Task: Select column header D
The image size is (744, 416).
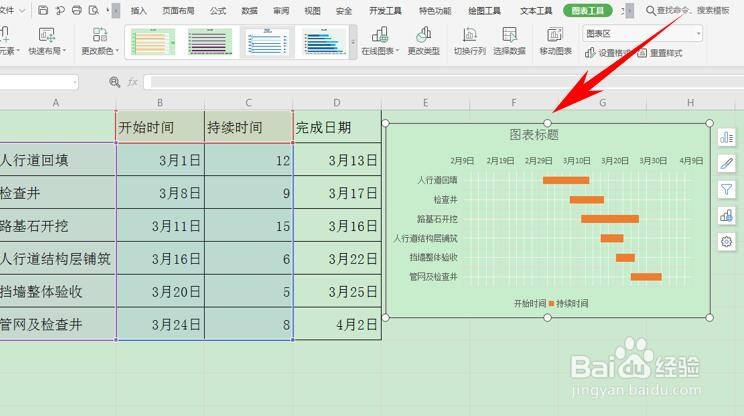Action: (337, 102)
